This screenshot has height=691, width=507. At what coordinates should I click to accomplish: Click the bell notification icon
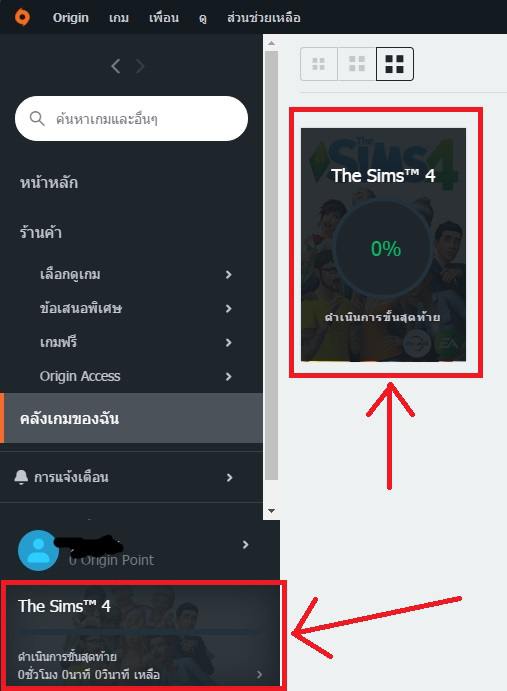coord(21,477)
